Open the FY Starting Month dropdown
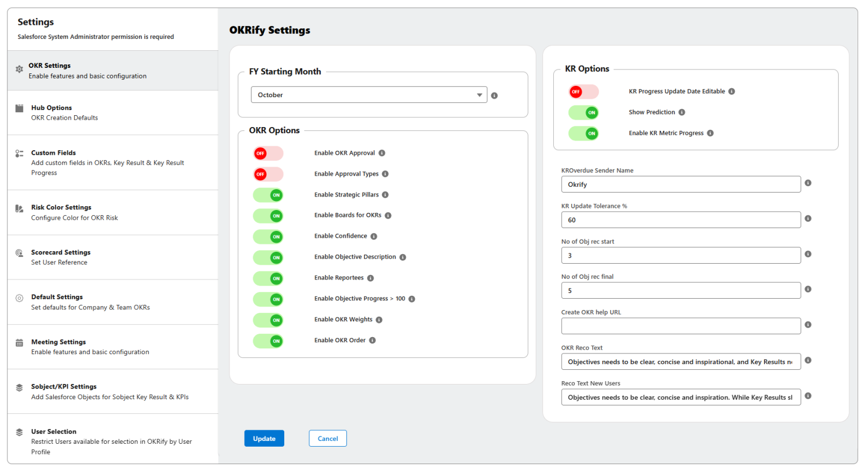The height and width of the screenshot is (476, 868). (x=368, y=94)
